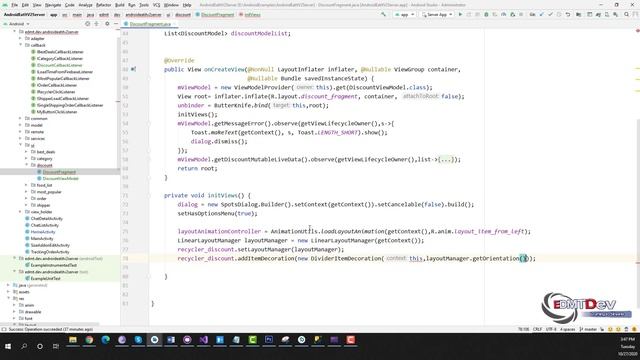Expand the remote package folder
This screenshot has height=360, width=640.
20,131
